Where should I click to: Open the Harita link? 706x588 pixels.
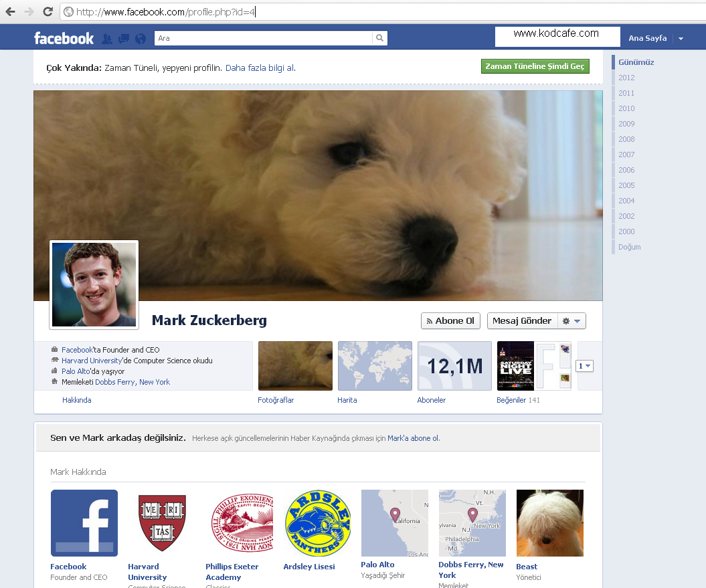[347, 400]
